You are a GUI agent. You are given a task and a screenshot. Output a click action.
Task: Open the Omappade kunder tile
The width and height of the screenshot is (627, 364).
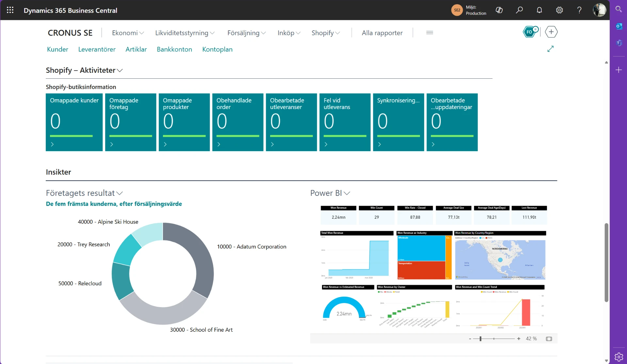74,122
